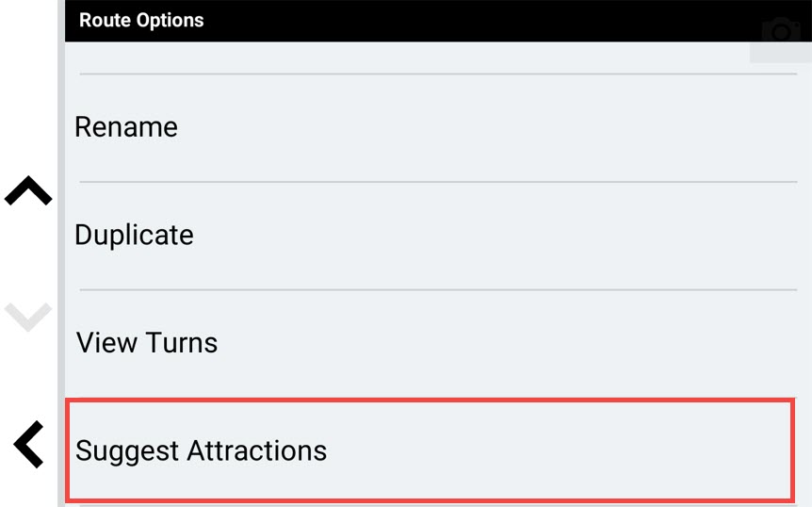Click the grey vertical scrollbar strip
This screenshot has width=812, height=507.
[61, 253]
